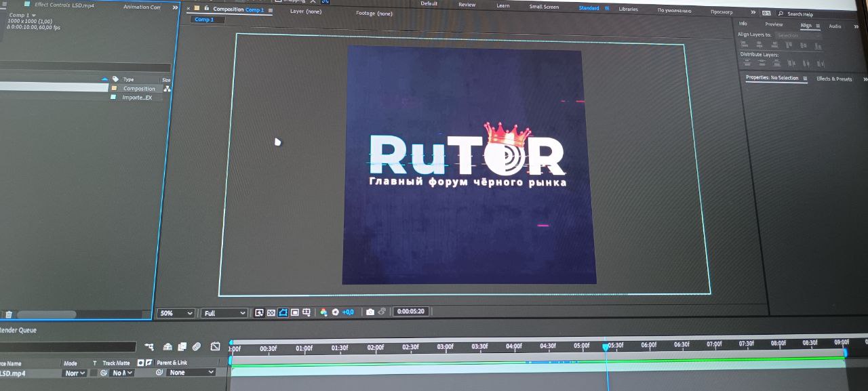Image resolution: width=868 pixels, height=391 pixels.
Task: Click the 0:00:05:20 timecode display
Action: point(411,312)
